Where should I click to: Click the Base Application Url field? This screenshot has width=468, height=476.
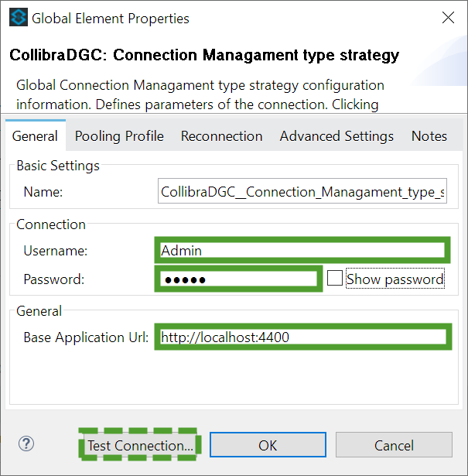[x=303, y=337]
